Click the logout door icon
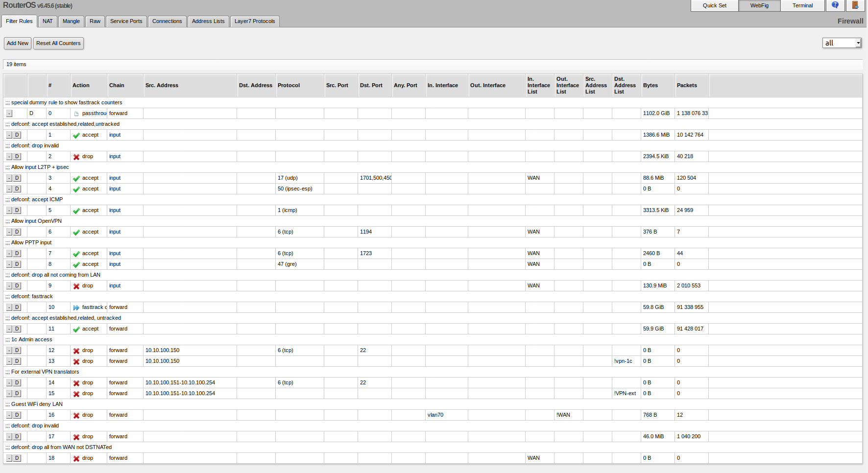This screenshot has width=868, height=473. (x=855, y=5)
